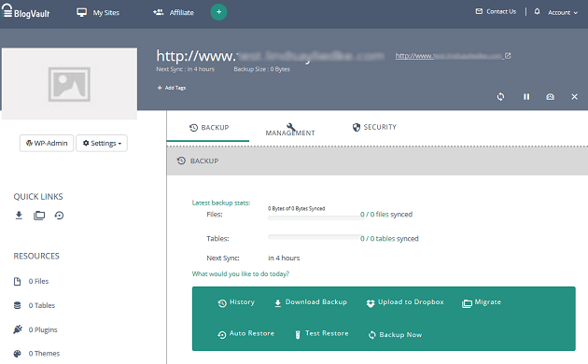The image size is (588, 364).
Task: Click the Tables sync progress bar
Action: tap(315, 237)
